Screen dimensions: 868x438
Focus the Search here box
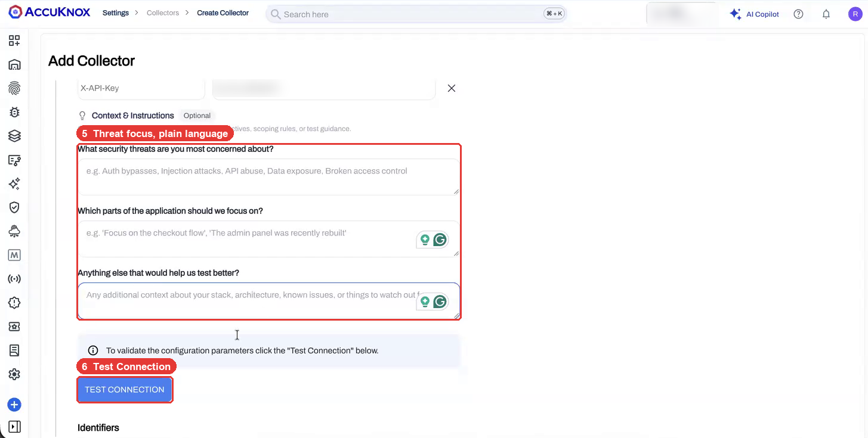[x=416, y=14]
